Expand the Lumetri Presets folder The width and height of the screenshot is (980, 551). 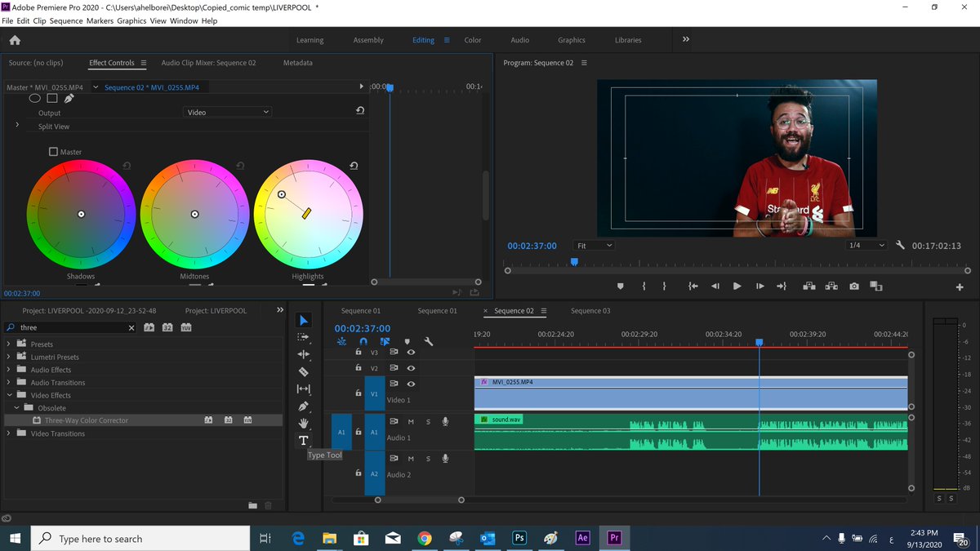coord(9,357)
